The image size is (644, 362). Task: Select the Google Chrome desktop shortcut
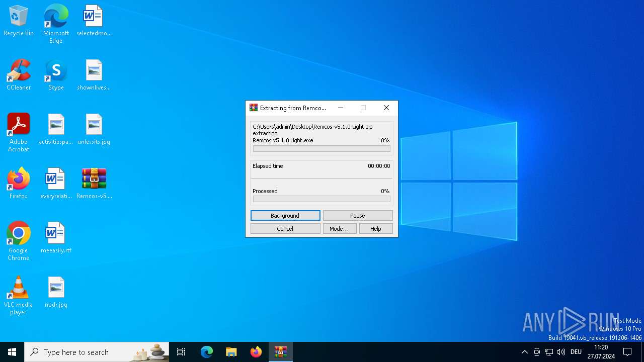click(x=19, y=241)
